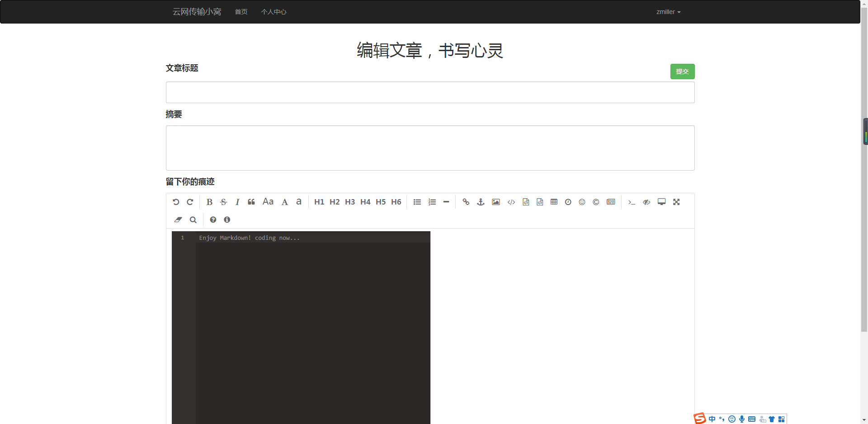
Task: Toggle fullscreen editor mode
Action: coord(676,202)
